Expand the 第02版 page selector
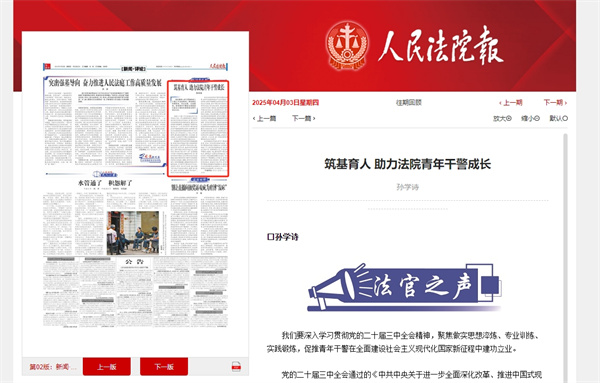600x383 pixels. [x=53, y=367]
